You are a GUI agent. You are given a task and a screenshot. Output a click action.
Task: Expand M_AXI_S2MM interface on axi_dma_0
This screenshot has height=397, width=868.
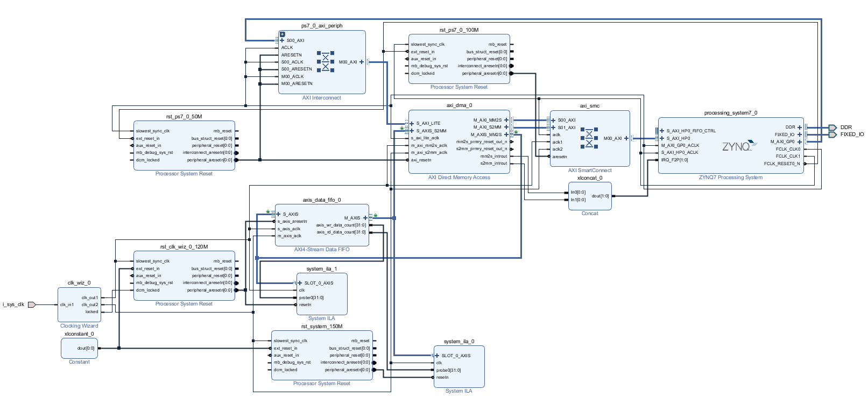pos(506,127)
